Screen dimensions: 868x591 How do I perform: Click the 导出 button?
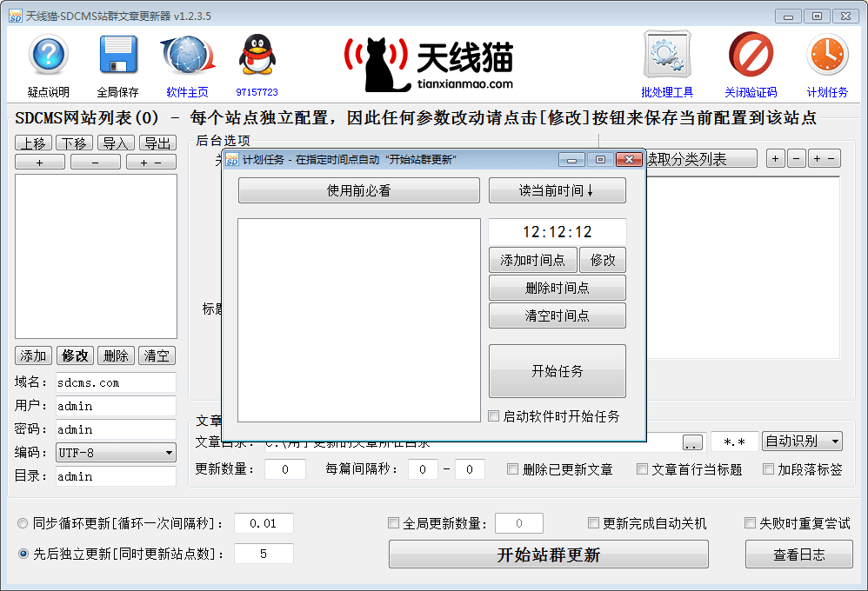click(x=157, y=143)
